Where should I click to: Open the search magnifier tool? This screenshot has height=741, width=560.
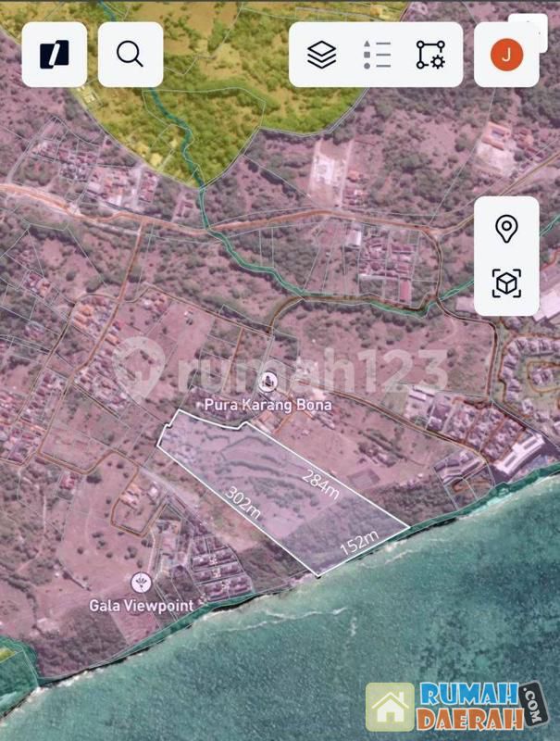tap(131, 55)
